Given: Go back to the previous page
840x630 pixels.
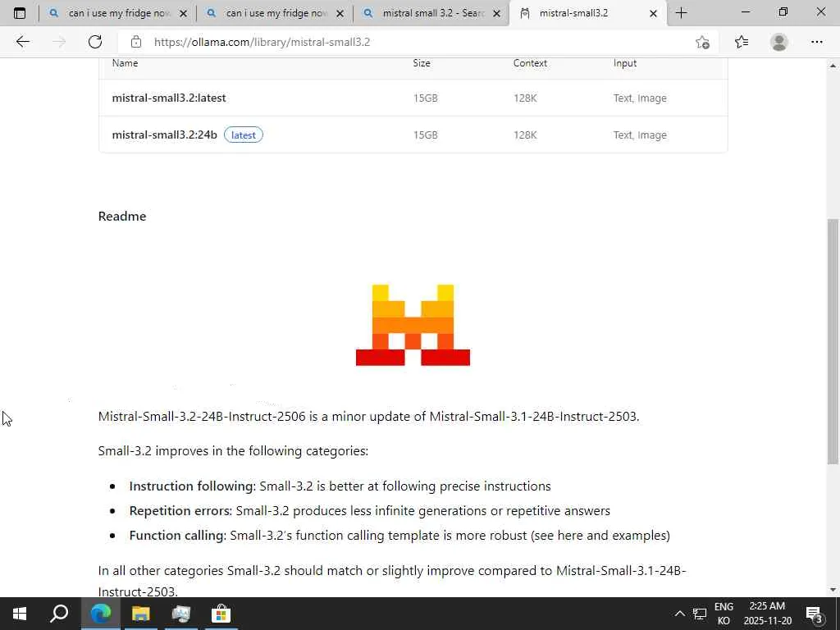Looking at the screenshot, I should coord(22,42).
